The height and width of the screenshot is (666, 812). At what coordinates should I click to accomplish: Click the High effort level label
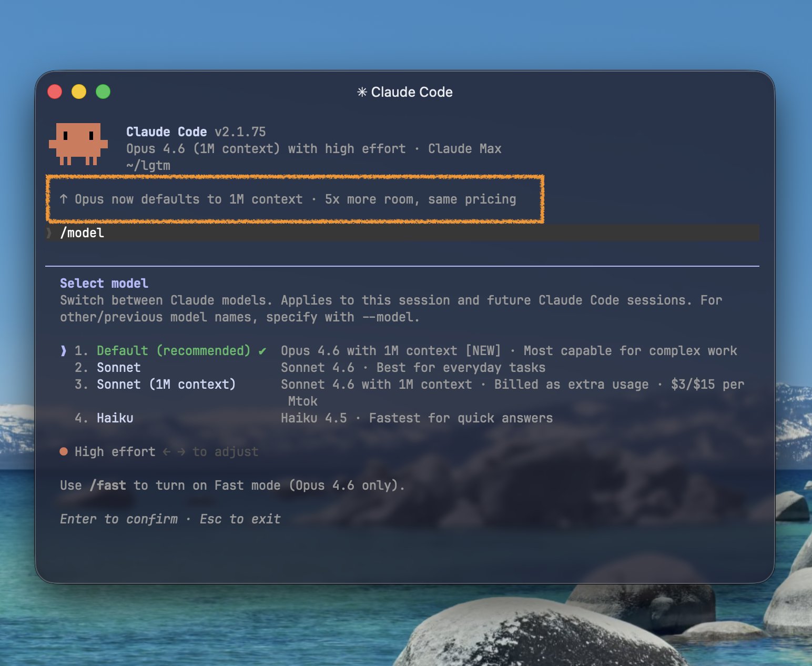[115, 452]
